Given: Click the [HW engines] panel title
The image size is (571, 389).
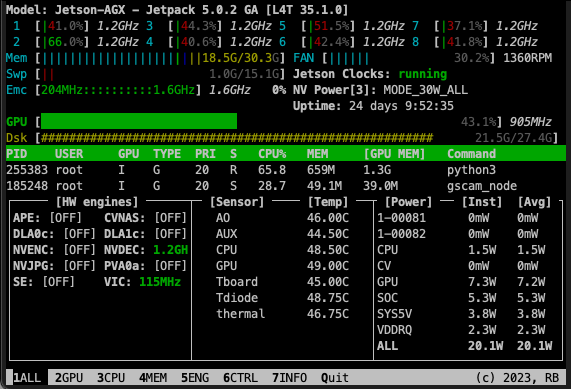Looking at the screenshot, I should (x=97, y=202).
